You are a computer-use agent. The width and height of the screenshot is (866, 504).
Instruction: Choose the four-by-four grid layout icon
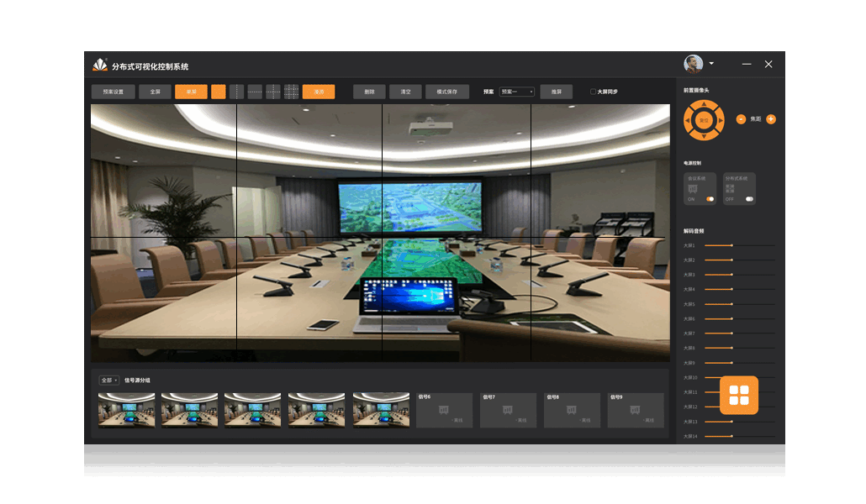[292, 92]
